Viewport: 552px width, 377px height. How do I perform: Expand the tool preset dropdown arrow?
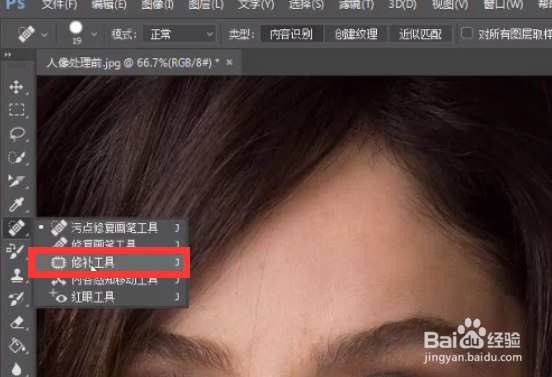44,34
